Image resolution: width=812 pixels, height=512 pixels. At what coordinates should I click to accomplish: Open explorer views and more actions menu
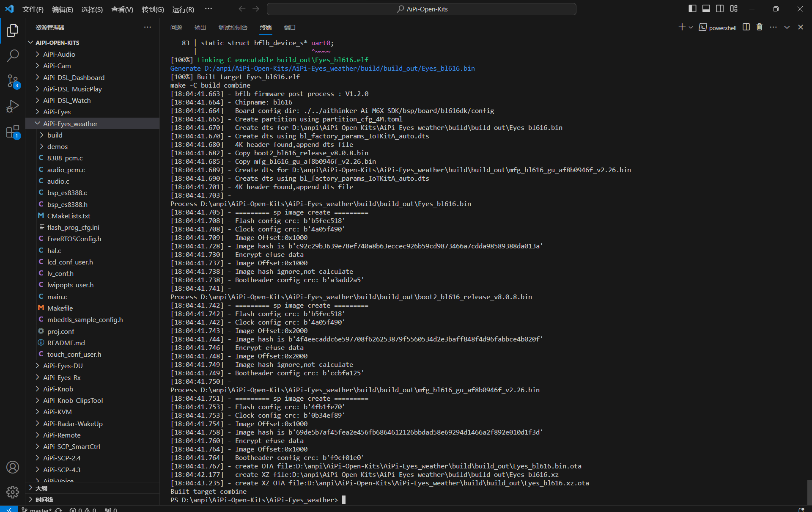148,27
